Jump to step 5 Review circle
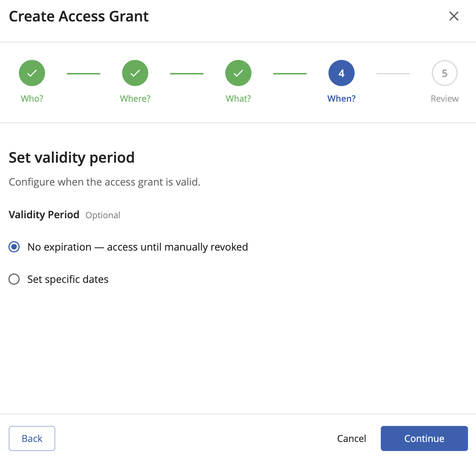The image size is (476, 459). 445,73
